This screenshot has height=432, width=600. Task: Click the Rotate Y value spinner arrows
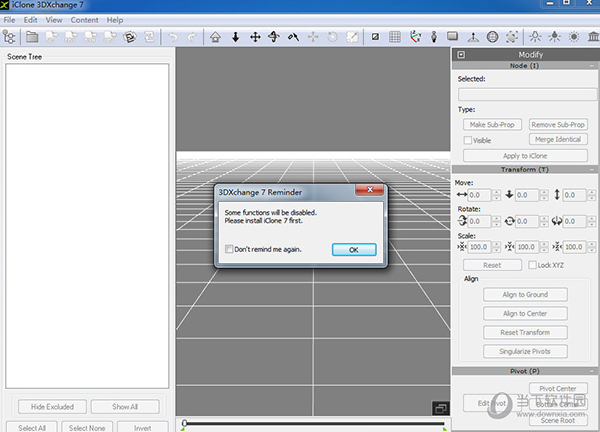pyautogui.click(x=544, y=221)
